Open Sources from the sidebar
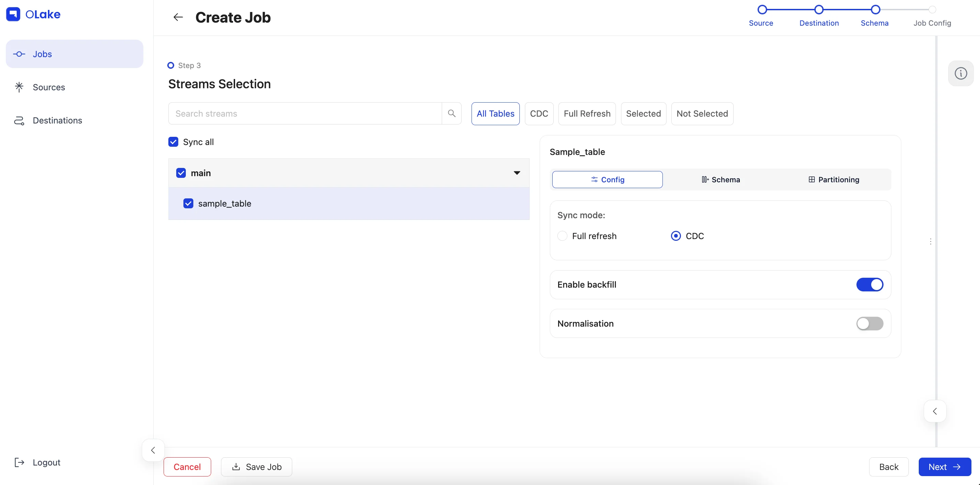Screen dimensions: 980x485 pyautogui.click(x=49, y=87)
